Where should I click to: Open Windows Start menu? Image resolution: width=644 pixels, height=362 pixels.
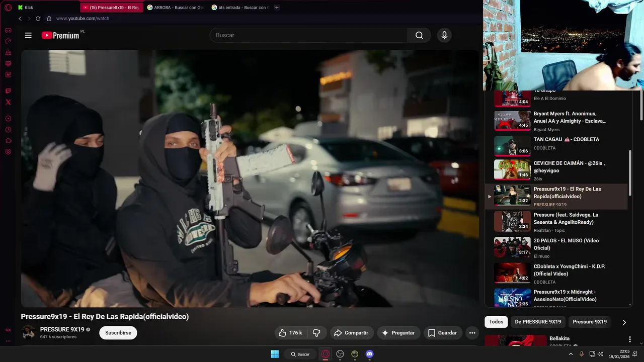pos(275,354)
